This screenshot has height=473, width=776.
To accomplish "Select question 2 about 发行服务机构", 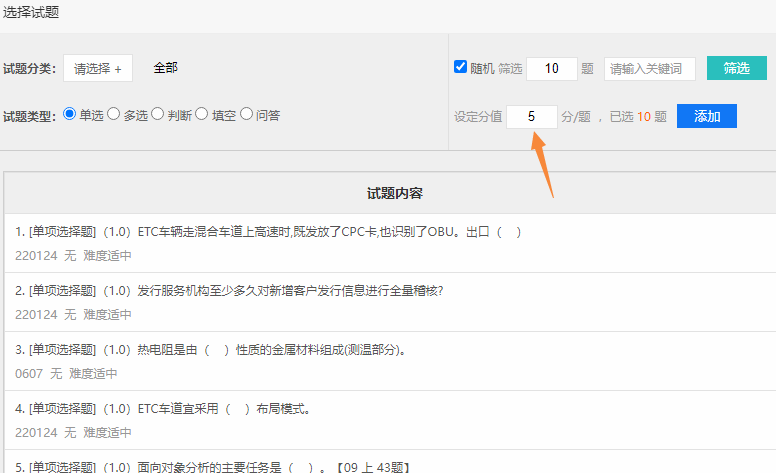I will point(390,302).
